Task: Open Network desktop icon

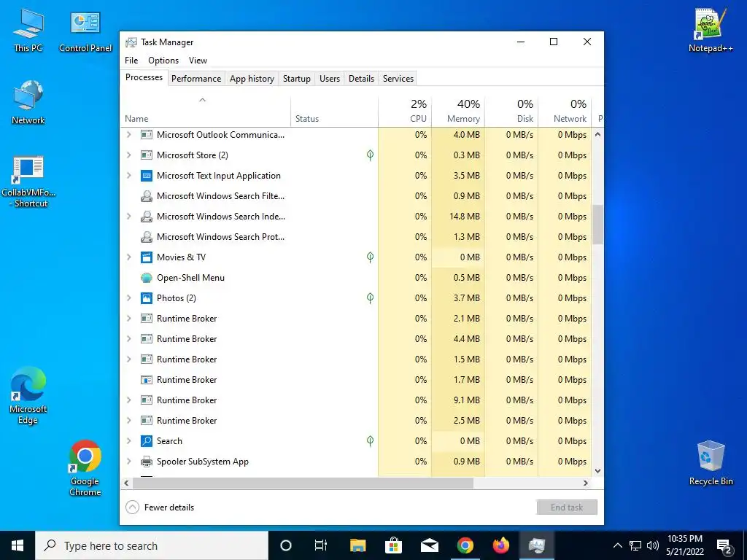Action: [x=28, y=103]
